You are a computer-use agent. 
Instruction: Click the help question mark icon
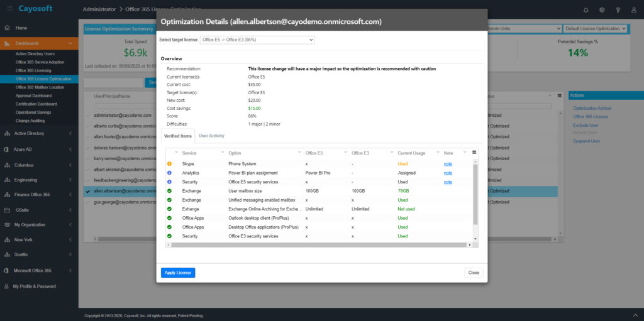click(618, 10)
